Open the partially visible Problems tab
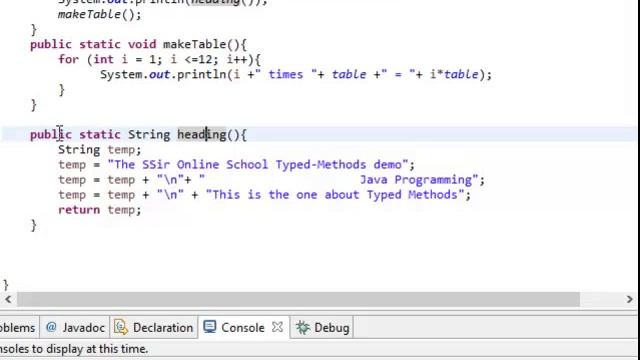The width and height of the screenshot is (640, 360). (x=18, y=327)
